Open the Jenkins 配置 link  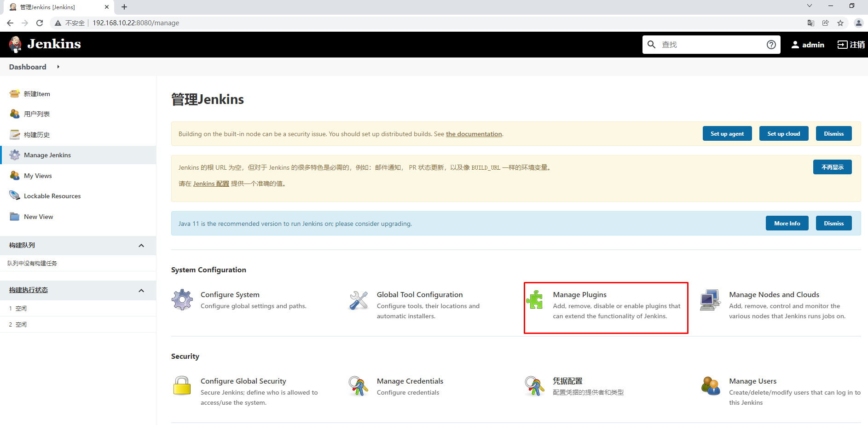(x=211, y=184)
